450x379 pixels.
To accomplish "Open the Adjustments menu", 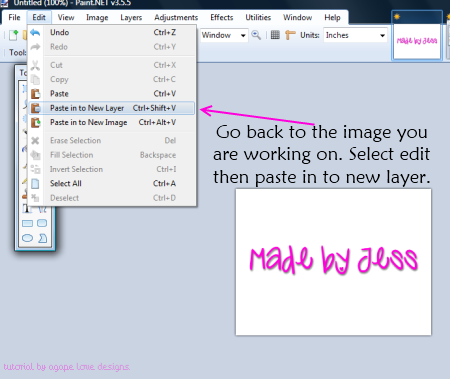I will coord(176,17).
